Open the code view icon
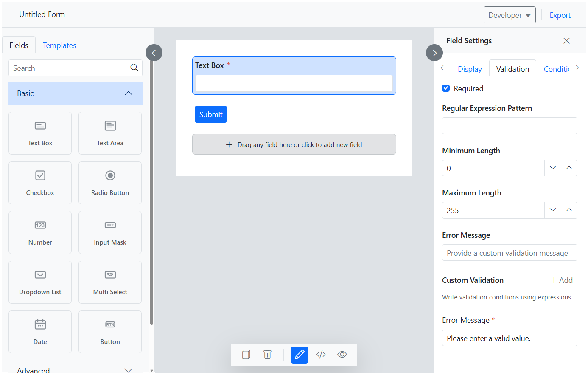 pyautogui.click(x=321, y=355)
